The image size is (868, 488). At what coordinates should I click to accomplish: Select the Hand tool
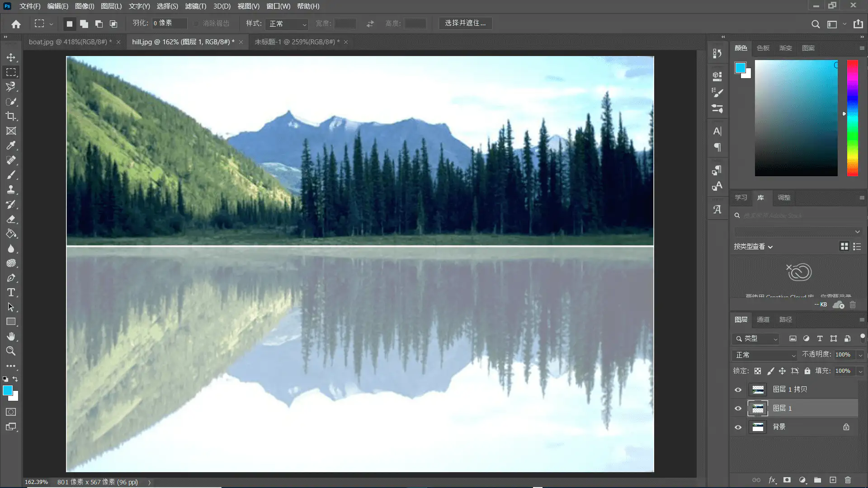pos(11,337)
